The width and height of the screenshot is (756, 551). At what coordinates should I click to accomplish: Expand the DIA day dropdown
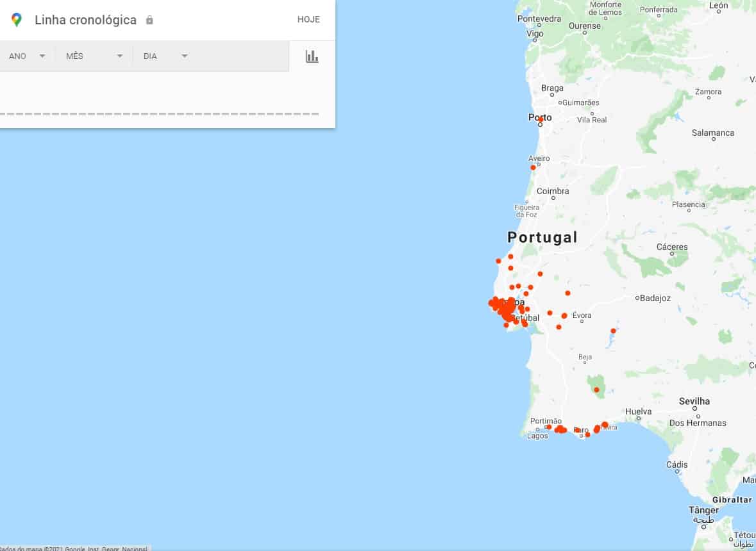click(165, 56)
